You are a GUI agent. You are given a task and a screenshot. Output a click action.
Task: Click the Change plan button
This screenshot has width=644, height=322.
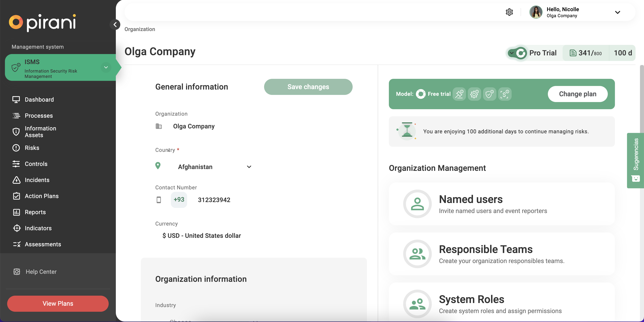pyautogui.click(x=578, y=94)
